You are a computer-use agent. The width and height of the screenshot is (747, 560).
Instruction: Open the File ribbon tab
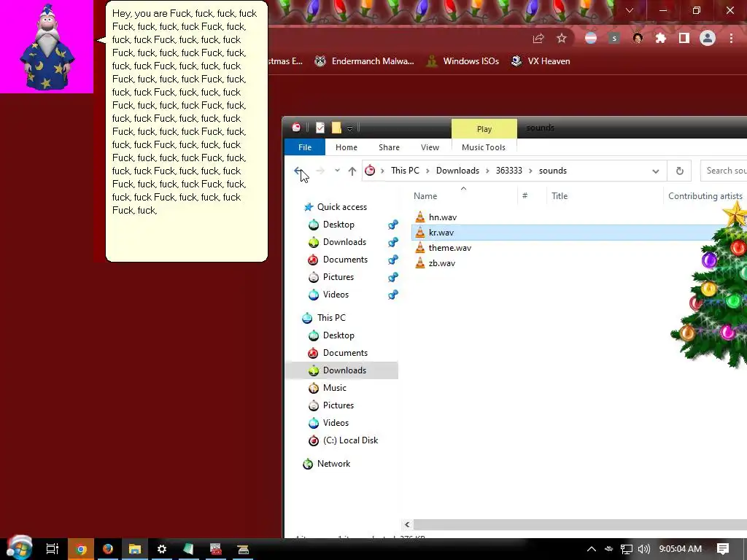pos(305,147)
